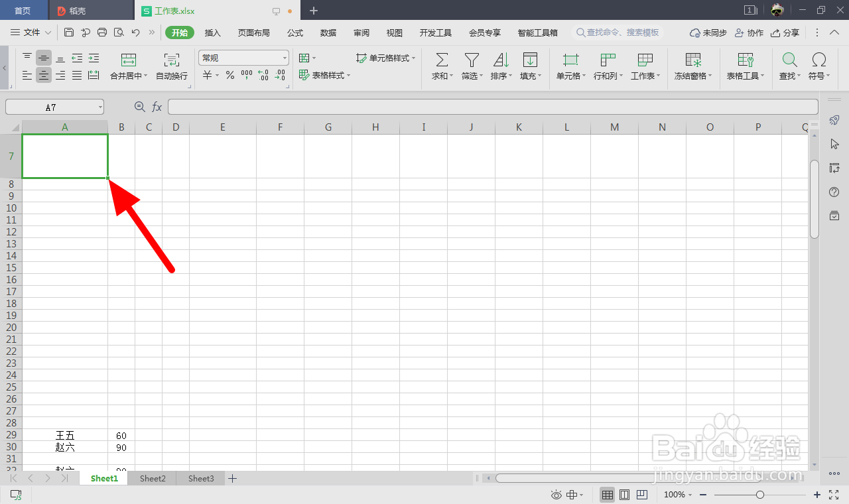Click the formula bar input field
Viewport: 849px width, 504px height.
click(493, 107)
